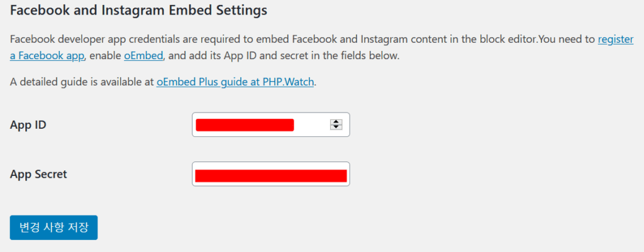Click the red redaction bar in App Secret
Image resolution: width=644 pixels, height=252 pixels.
coord(270,175)
